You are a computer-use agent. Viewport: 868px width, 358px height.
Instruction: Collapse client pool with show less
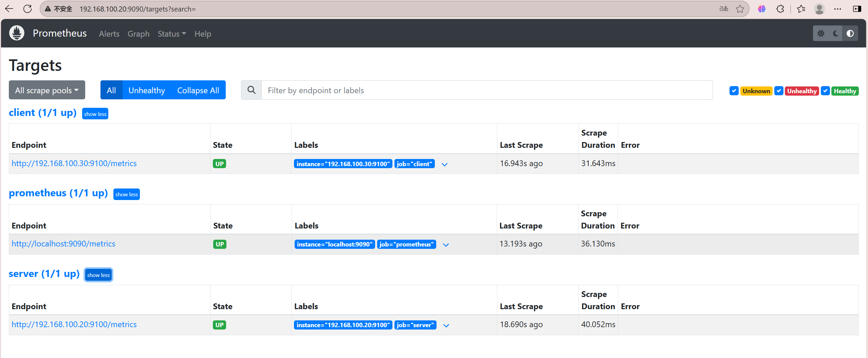pyautogui.click(x=95, y=114)
